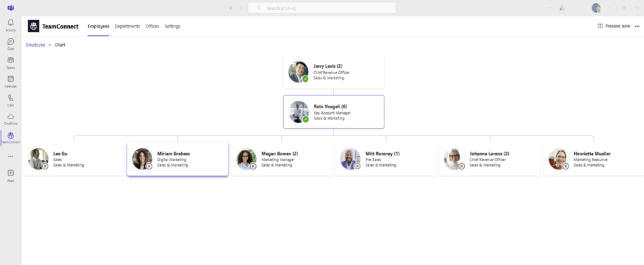
Task: Show more apps ellipsis in sidebar
Action: [x=11, y=157]
